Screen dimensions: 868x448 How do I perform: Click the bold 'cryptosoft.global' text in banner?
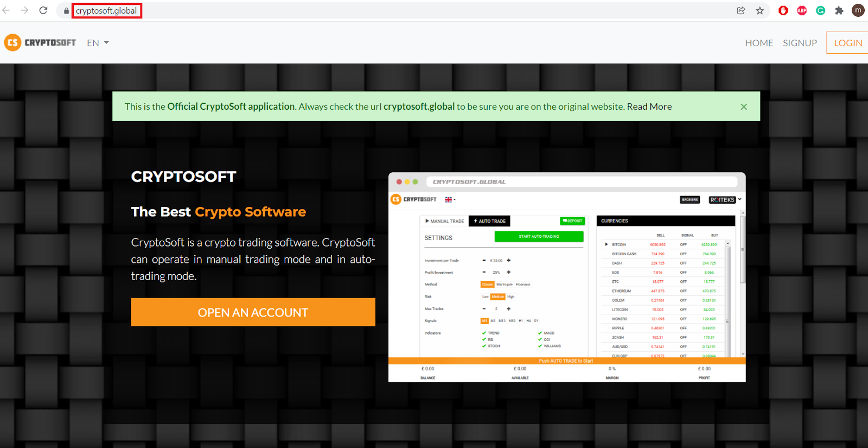point(419,106)
